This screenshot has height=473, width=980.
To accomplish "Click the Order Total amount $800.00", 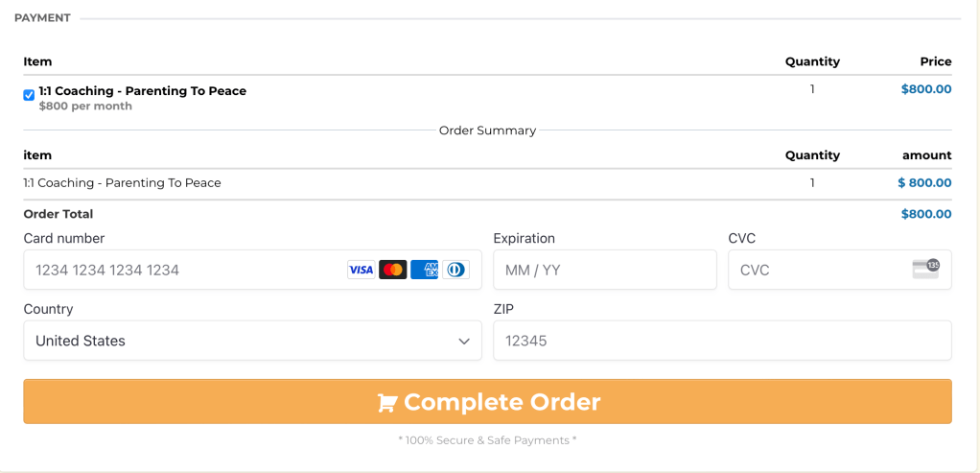I will [926, 214].
